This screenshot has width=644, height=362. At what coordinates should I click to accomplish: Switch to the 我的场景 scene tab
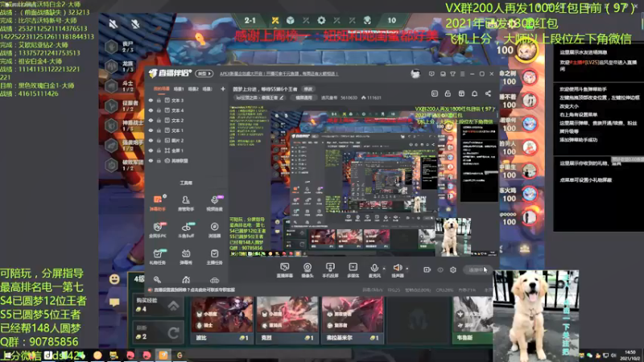click(x=162, y=88)
